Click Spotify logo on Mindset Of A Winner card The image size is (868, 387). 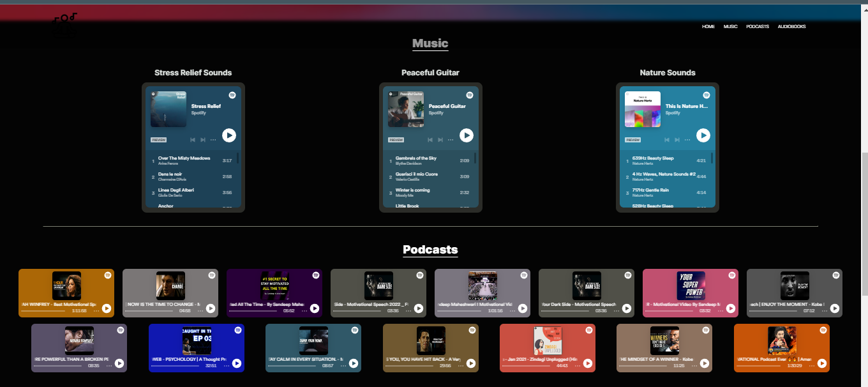(x=706, y=330)
